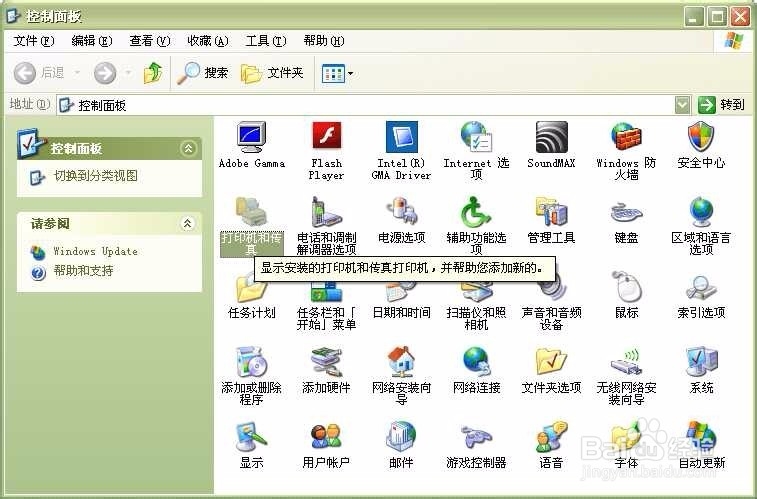Open the 邮件 mail icon
The height and width of the screenshot is (499, 757).
coord(402,437)
